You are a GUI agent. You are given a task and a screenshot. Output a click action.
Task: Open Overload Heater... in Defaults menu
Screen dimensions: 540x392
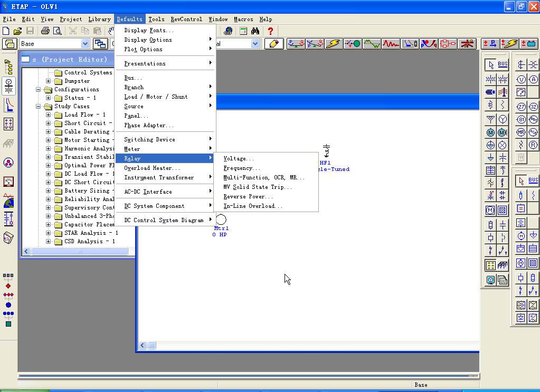(165, 168)
